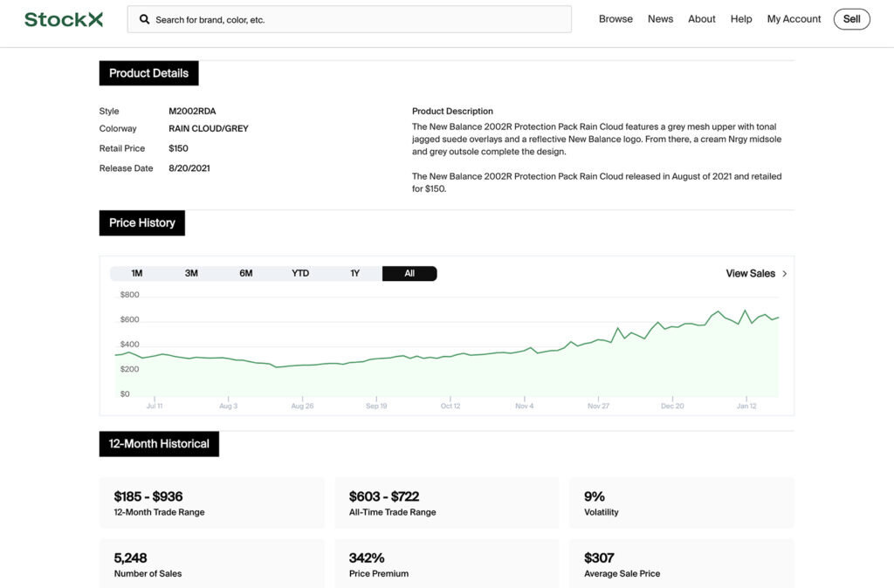The height and width of the screenshot is (588, 894).
Task: Click the Jan 12 chart axis marker
Action: click(746, 406)
